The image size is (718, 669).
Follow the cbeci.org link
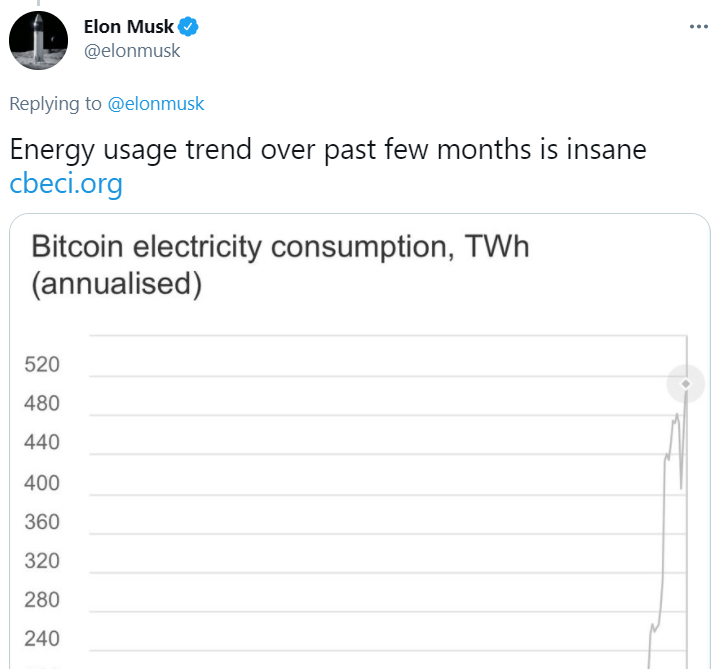click(x=66, y=183)
